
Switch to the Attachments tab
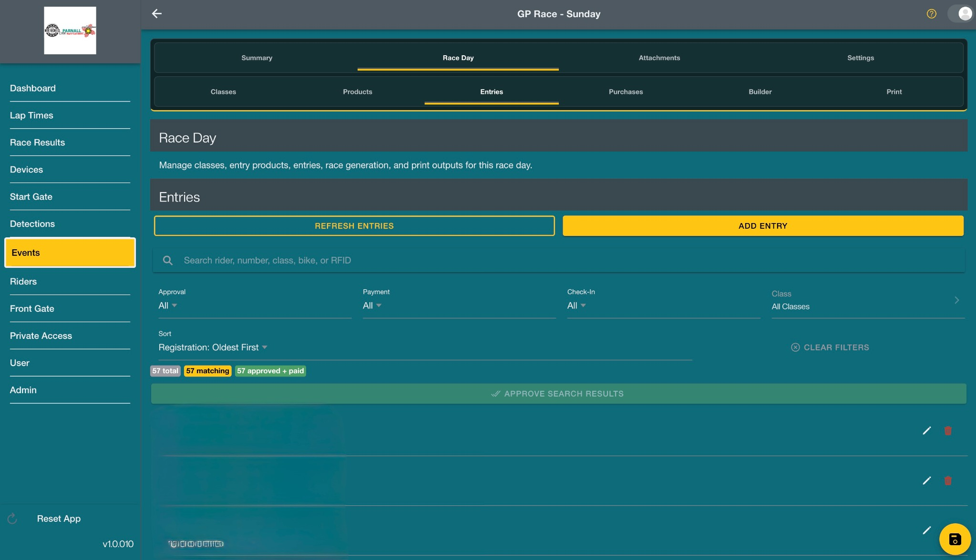[x=659, y=58]
